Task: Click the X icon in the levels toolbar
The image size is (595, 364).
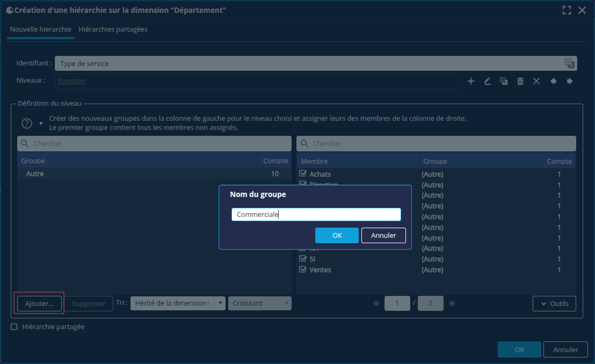Action: click(536, 81)
